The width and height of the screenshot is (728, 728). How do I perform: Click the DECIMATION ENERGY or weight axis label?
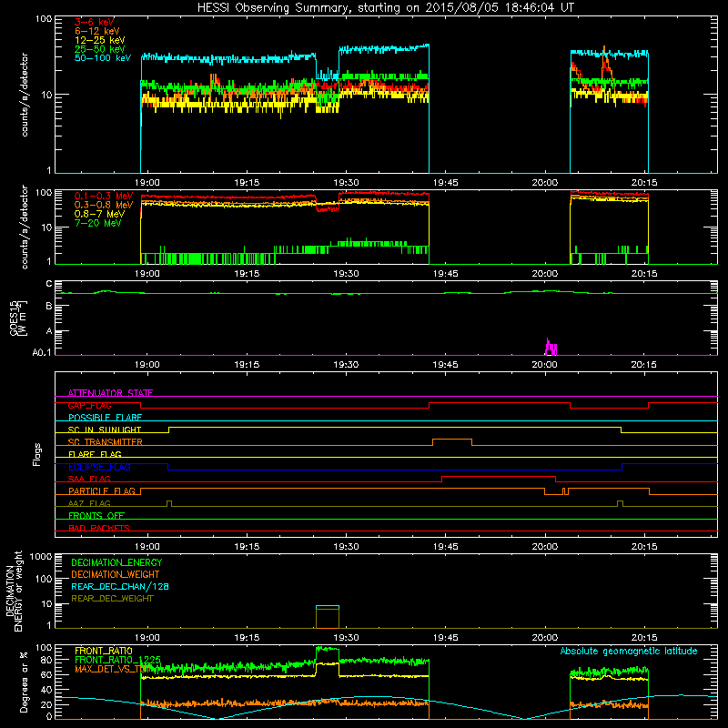[x=14, y=591]
